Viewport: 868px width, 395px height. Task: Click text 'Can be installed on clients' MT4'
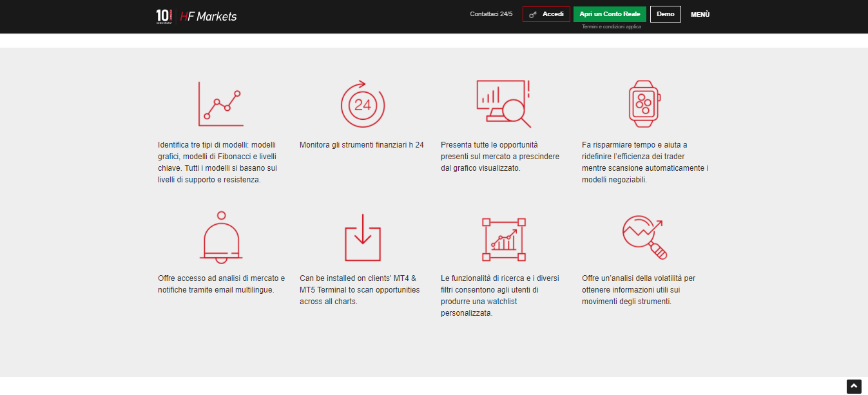click(x=360, y=290)
